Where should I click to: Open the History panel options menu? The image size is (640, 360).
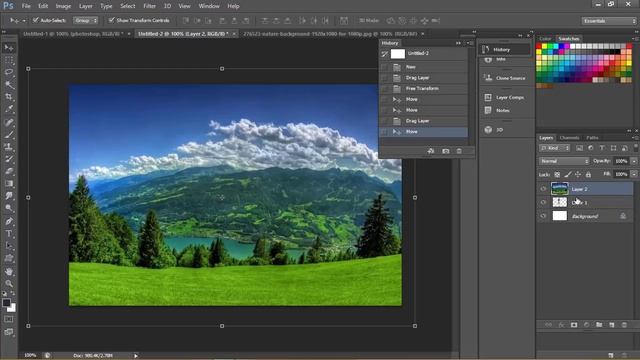(470, 43)
